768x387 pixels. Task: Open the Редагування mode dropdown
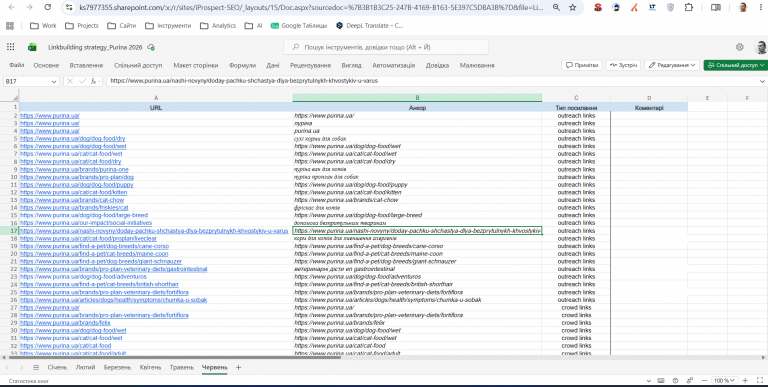pyautogui.click(x=672, y=65)
